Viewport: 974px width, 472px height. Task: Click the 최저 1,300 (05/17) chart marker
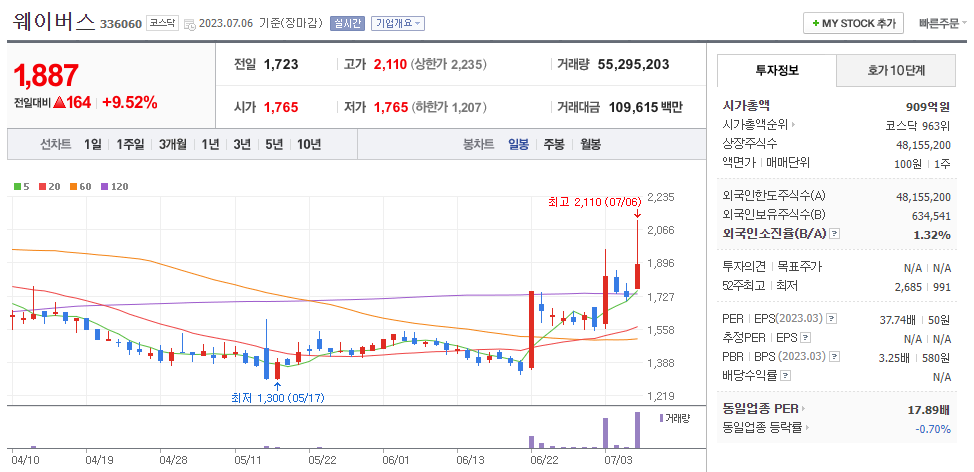pos(278,397)
